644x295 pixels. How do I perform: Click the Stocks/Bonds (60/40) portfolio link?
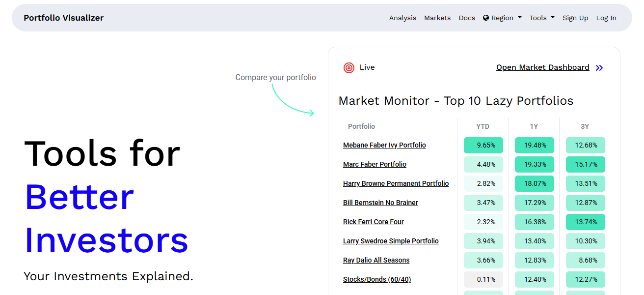point(377,279)
